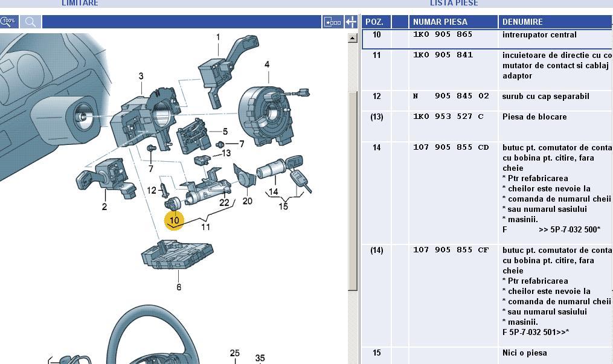This screenshot has width=613, height=364.
Task: Click the NUMAR PIESA column header
Action: (440, 22)
